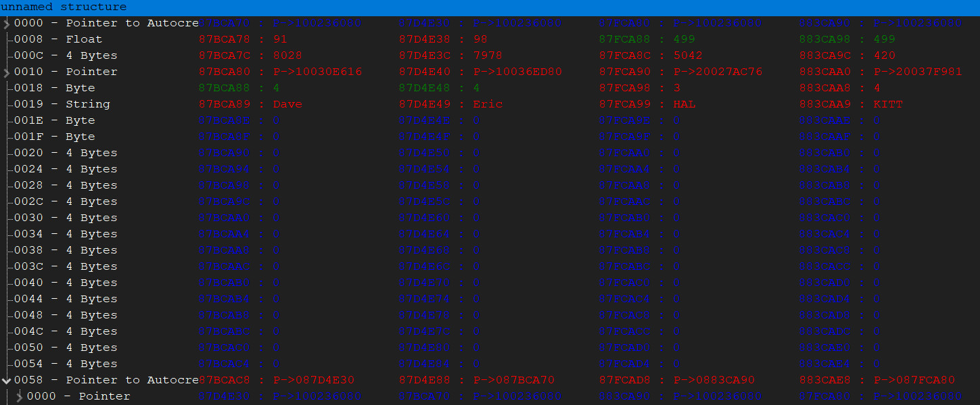Expand the 0000 Pointer to Autocreate node
Viewport: 980px width, 405px height.
pyautogui.click(x=7, y=24)
